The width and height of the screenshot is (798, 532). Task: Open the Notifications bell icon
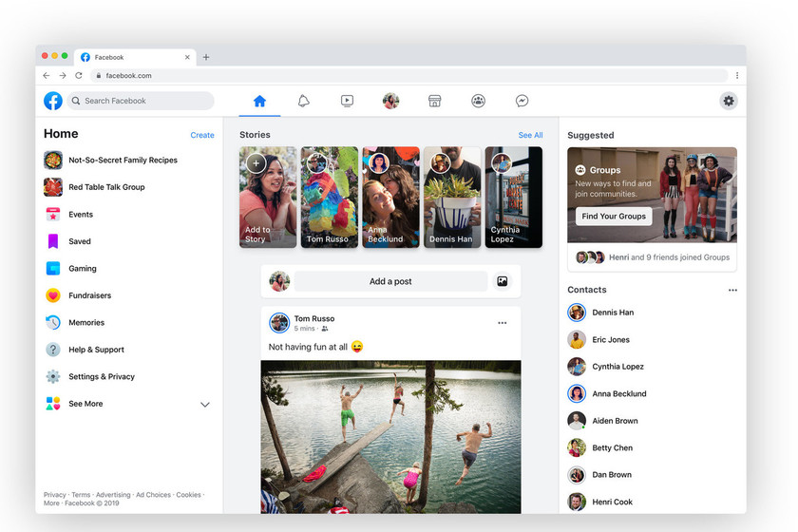pyautogui.click(x=303, y=101)
